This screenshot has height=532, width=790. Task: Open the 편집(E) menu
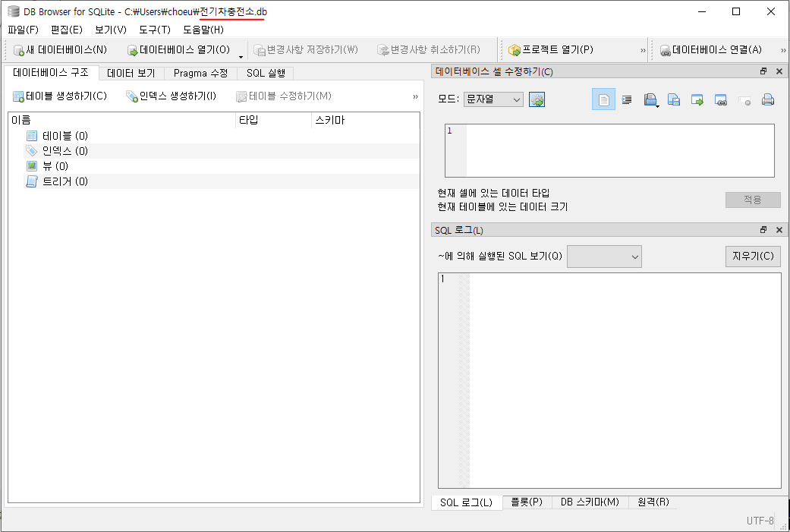pos(67,30)
